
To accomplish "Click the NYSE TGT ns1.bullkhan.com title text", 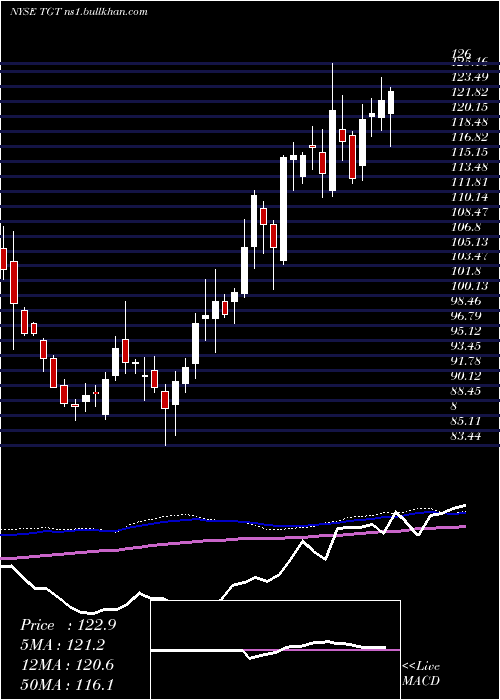I will (79, 12).
